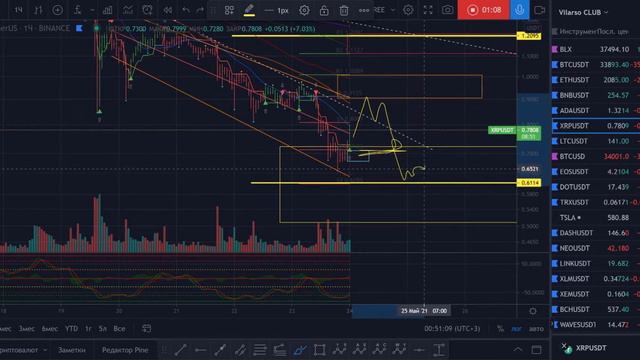Viewport: 640px width, 360px height.
Task: Toggle the webcam recording button
Action: (540, 10)
